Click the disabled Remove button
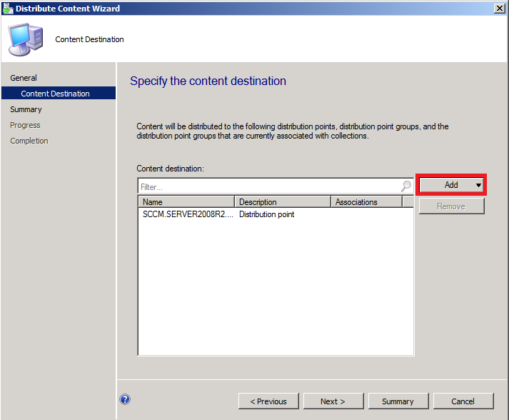This screenshot has width=509, height=420. [451, 206]
